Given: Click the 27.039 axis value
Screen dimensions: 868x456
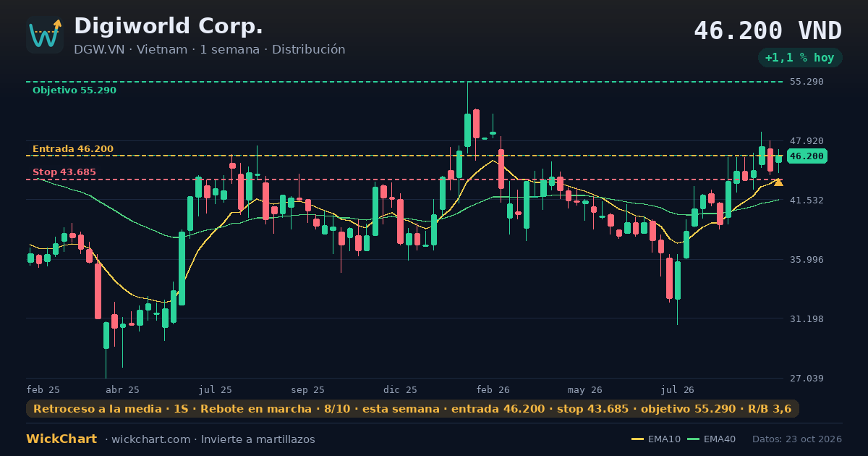Looking at the screenshot, I should pos(807,379).
